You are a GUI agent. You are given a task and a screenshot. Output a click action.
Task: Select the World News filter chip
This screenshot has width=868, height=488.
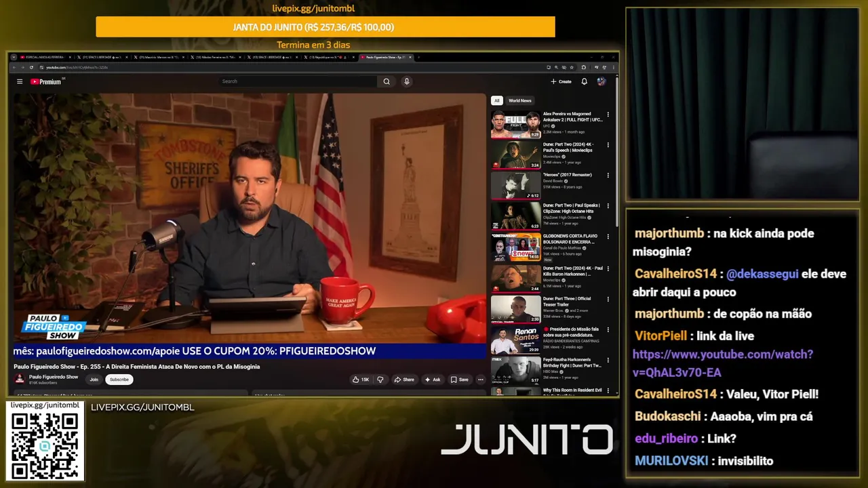pyautogui.click(x=520, y=100)
